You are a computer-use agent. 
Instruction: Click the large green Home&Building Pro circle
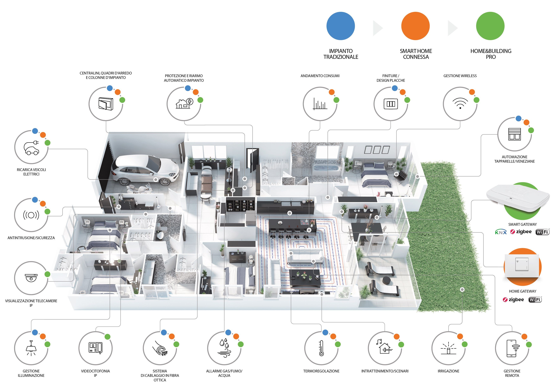tap(490, 26)
